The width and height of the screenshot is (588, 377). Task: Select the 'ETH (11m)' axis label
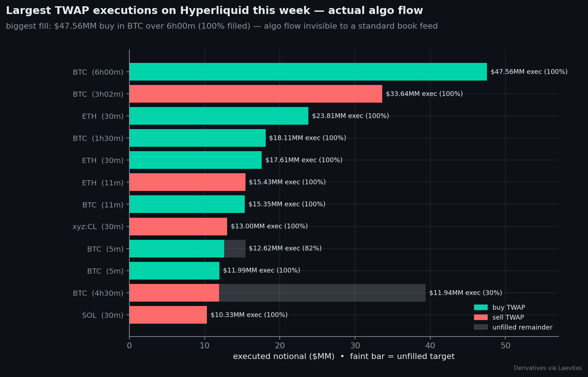[103, 183]
